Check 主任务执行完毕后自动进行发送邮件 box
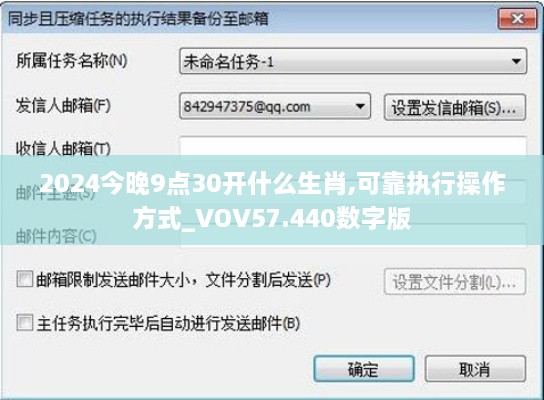 (25, 323)
